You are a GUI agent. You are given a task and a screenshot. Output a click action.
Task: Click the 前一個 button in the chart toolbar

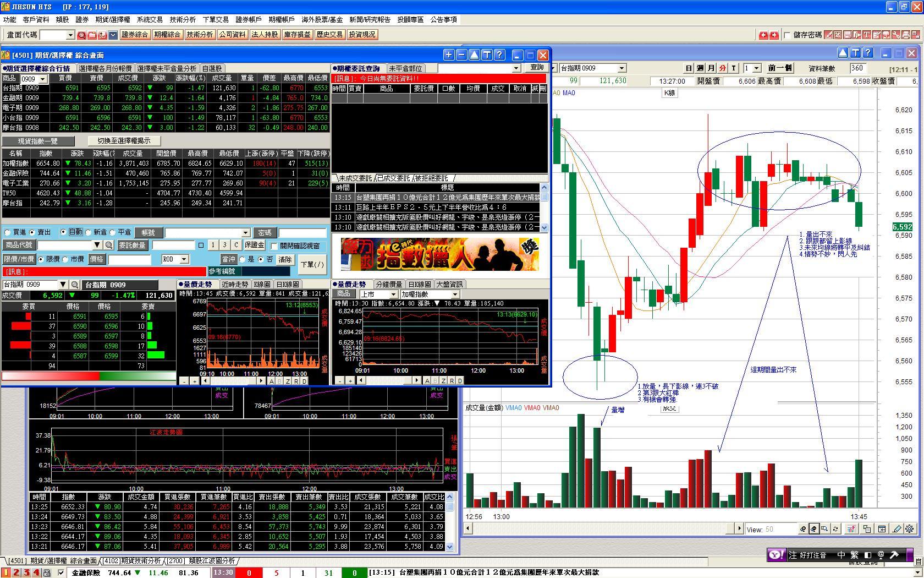pos(780,68)
